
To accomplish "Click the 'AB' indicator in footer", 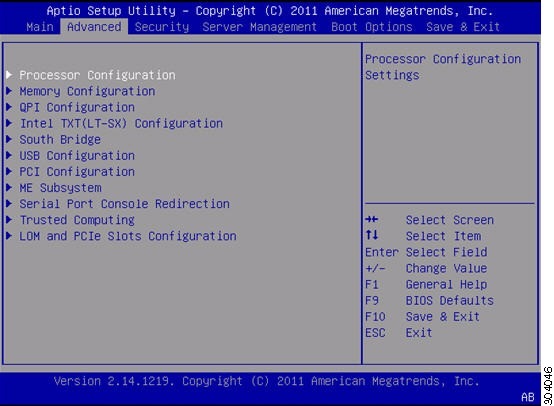I will (528, 397).
